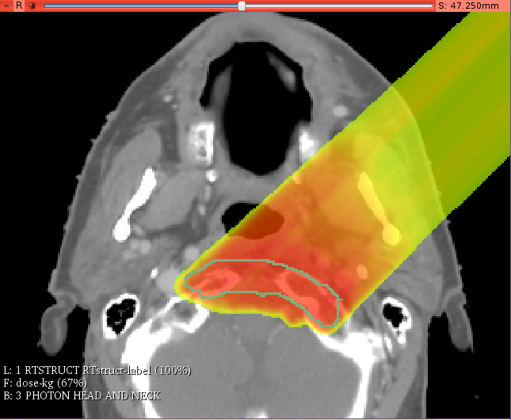
Task: Click the slice offset slider handle
Action: tap(242, 6)
